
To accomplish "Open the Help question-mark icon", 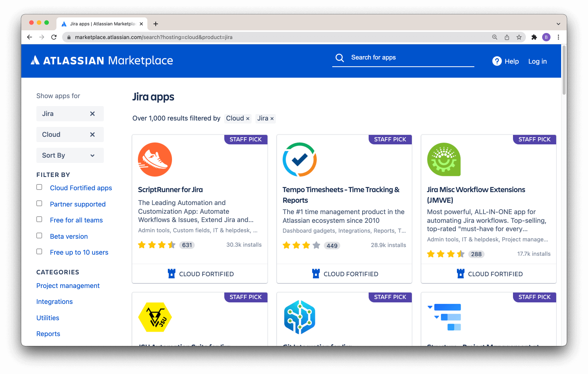I will coord(497,61).
